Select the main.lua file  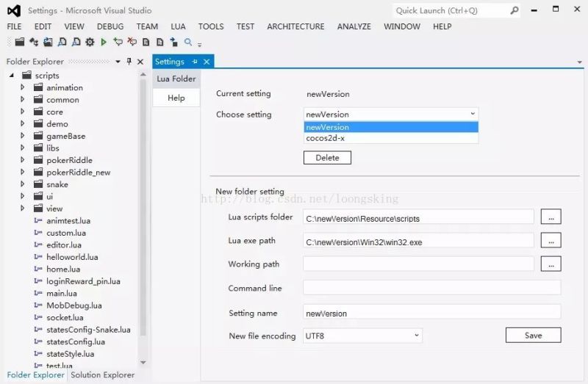click(x=62, y=294)
